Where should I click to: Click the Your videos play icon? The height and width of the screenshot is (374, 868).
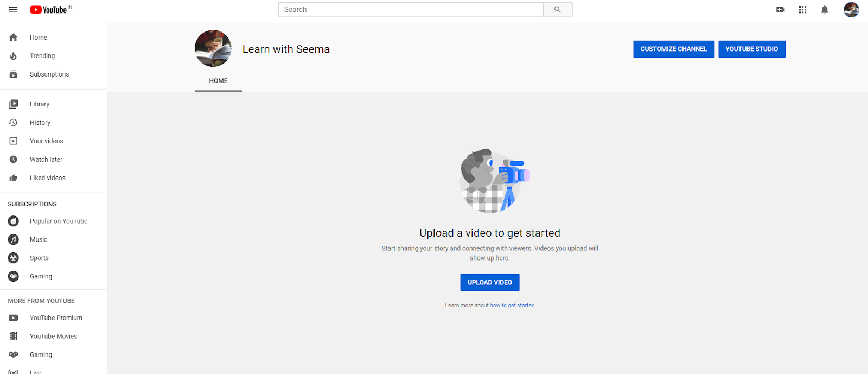coord(14,141)
